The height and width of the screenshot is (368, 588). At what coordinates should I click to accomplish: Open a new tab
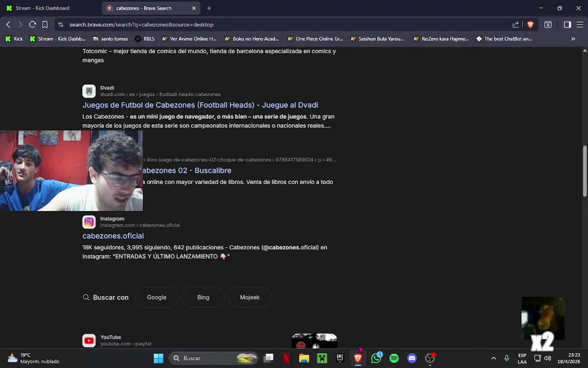click(x=209, y=8)
